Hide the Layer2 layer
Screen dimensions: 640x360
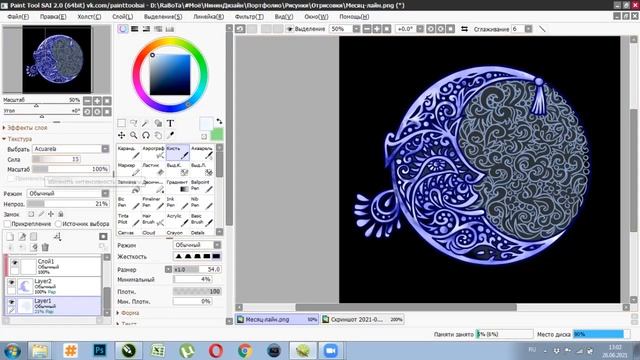11,282
